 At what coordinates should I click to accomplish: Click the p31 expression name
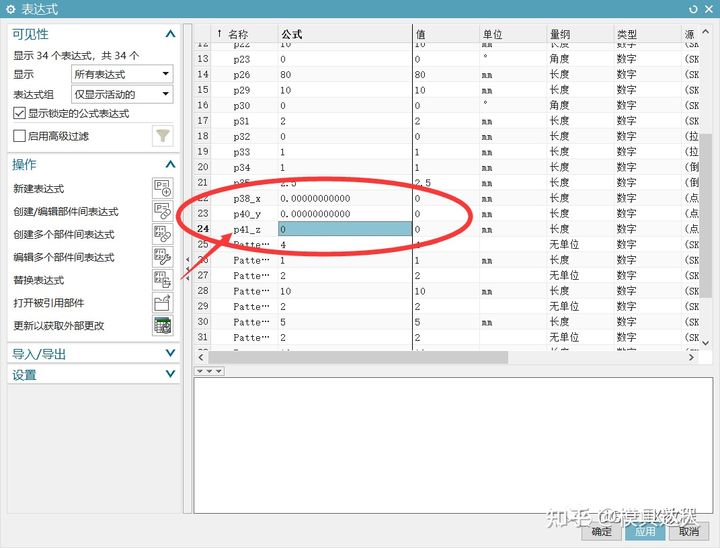(241, 121)
